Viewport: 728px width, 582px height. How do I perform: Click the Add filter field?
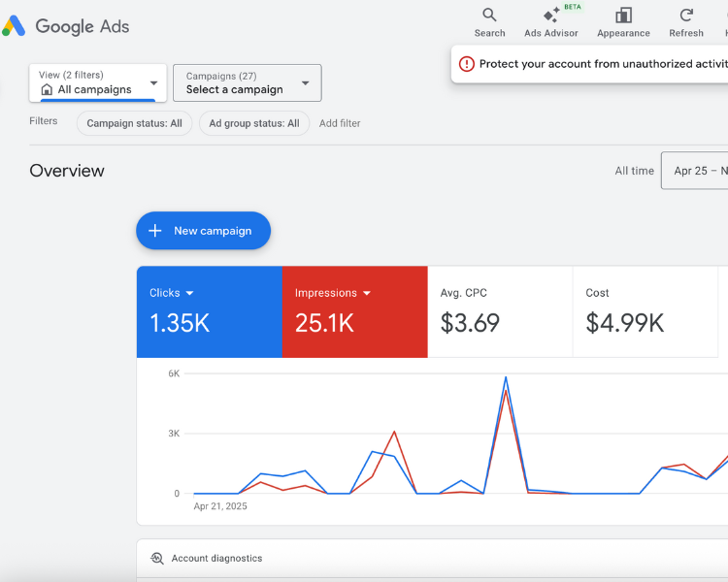[x=340, y=123]
